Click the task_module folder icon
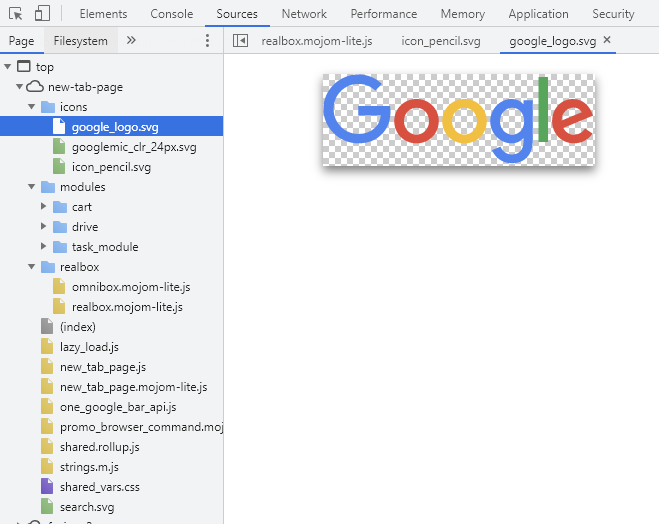Image resolution: width=659 pixels, height=524 pixels. pos(60,247)
